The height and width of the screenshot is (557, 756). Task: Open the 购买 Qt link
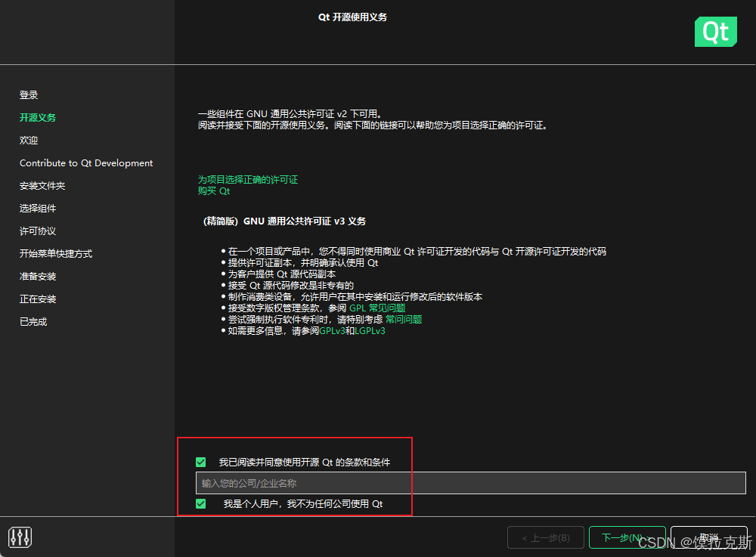coord(214,190)
